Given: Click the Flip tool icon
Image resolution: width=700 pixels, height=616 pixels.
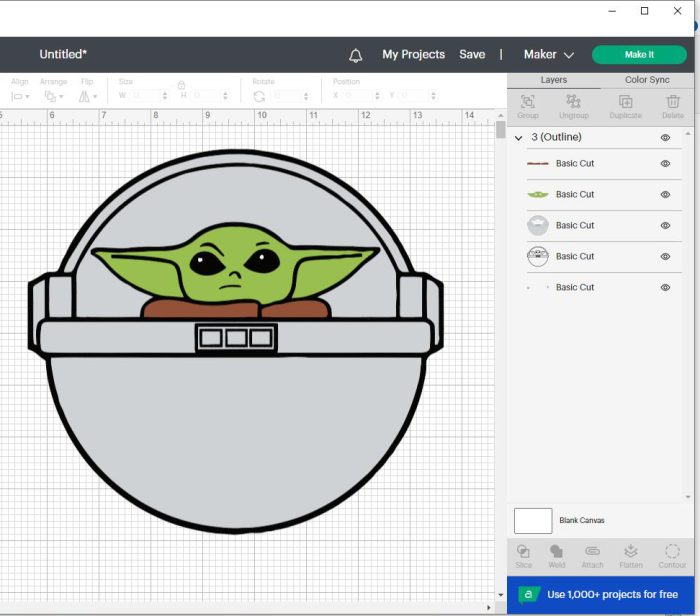Looking at the screenshot, I should click(84, 96).
